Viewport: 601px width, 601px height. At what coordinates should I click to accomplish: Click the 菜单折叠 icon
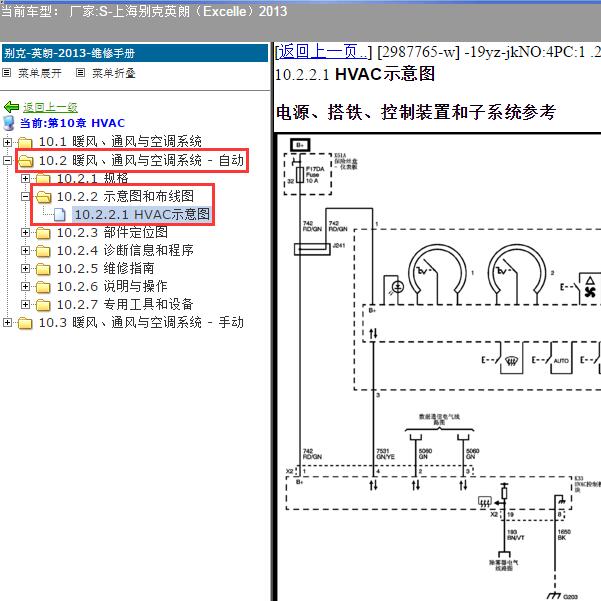80,72
